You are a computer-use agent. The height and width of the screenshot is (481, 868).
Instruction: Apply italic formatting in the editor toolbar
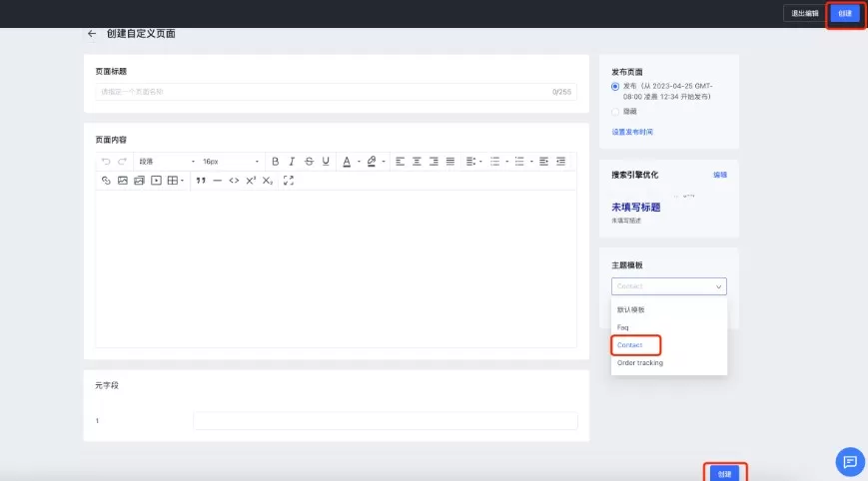click(x=292, y=161)
